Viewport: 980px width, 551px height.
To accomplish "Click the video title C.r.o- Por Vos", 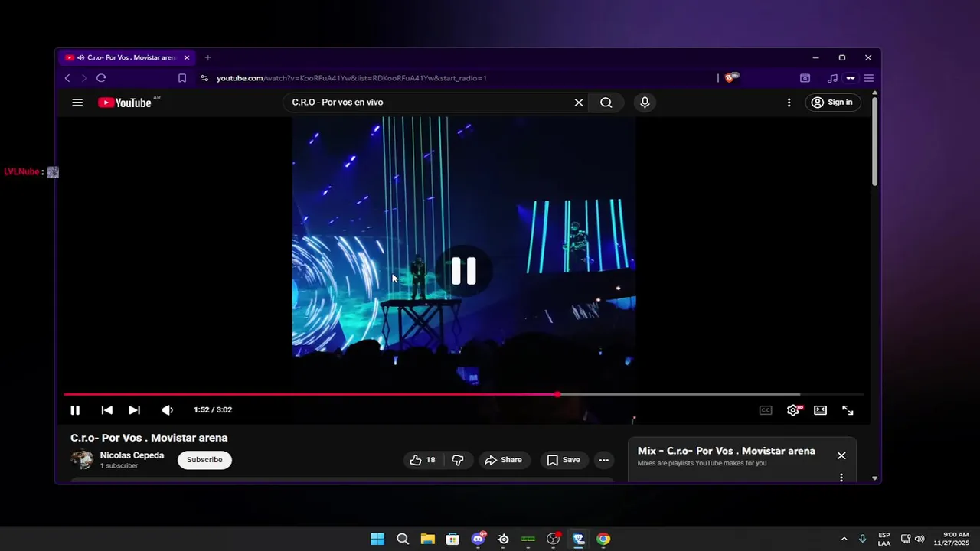I will click(149, 438).
